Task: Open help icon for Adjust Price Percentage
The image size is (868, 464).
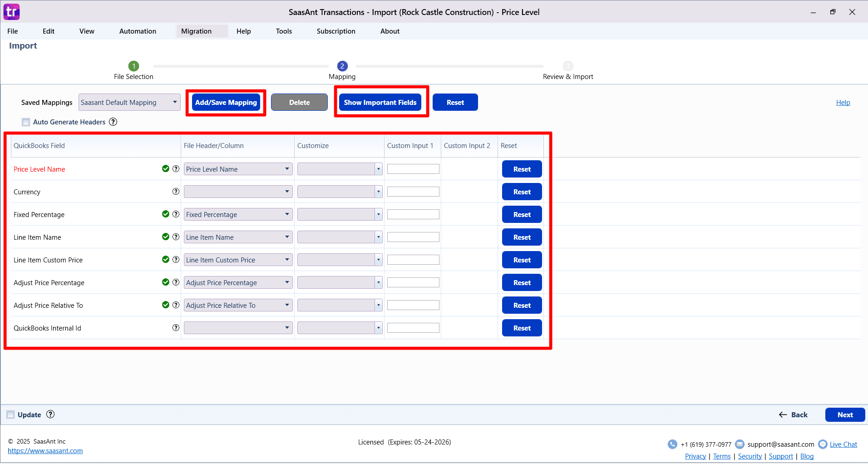Action: (176, 282)
